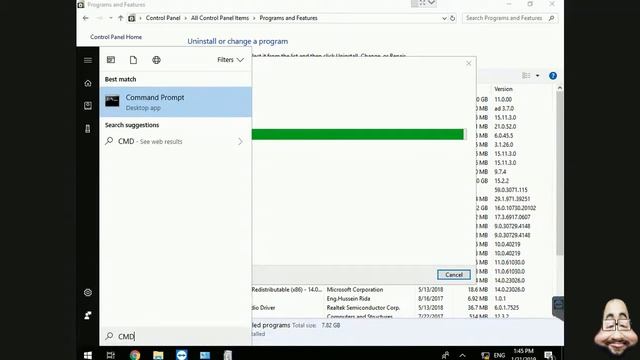This screenshot has height=360, width=640.
Task: Switch ENG input language indicator
Action: point(499,356)
